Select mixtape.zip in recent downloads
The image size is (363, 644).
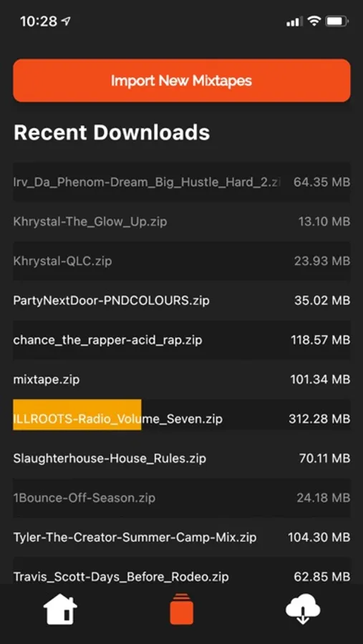[x=182, y=379]
